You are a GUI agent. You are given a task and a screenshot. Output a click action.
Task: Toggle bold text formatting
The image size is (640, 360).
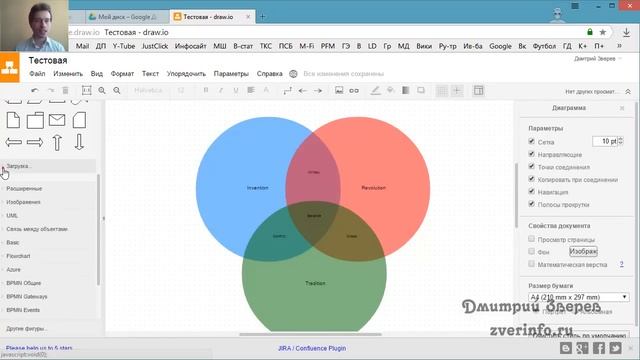[x=206, y=90]
